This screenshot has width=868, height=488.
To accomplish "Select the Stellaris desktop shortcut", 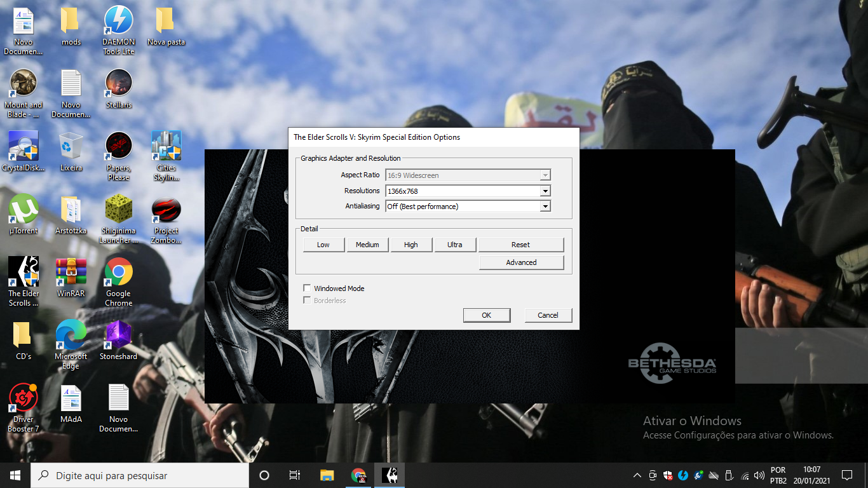I will coord(119,90).
